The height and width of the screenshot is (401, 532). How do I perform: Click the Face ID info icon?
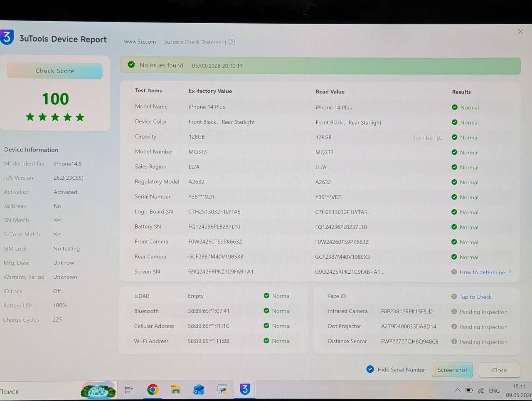pyautogui.click(x=454, y=297)
